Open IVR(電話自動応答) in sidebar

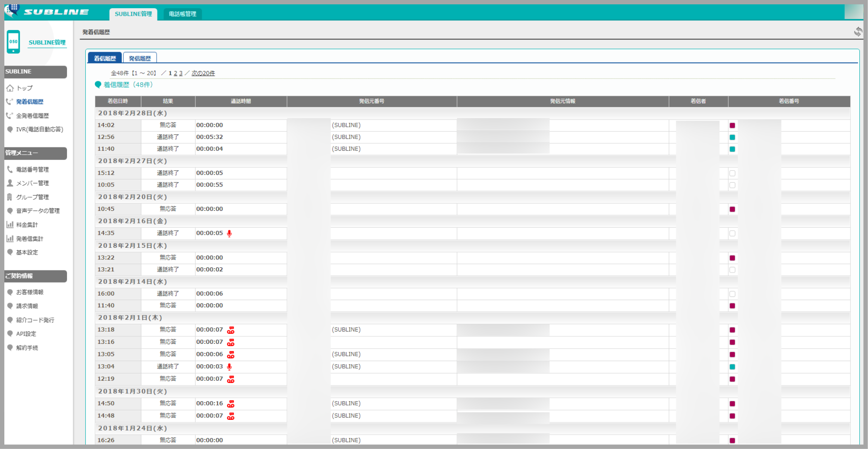[39, 130]
